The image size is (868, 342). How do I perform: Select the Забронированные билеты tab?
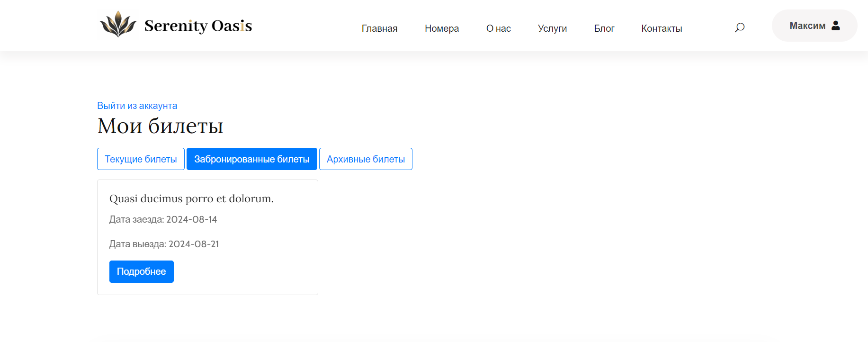tap(251, 159)
